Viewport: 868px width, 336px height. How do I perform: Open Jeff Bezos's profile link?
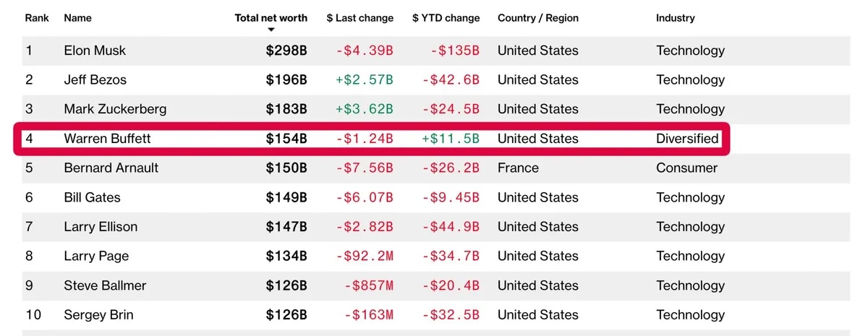[95, 79]
